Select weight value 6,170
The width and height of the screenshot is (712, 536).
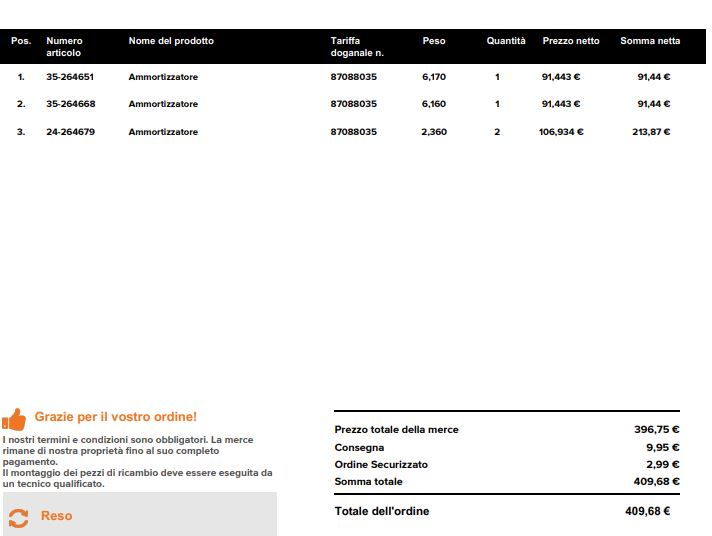tap(434, 77)
